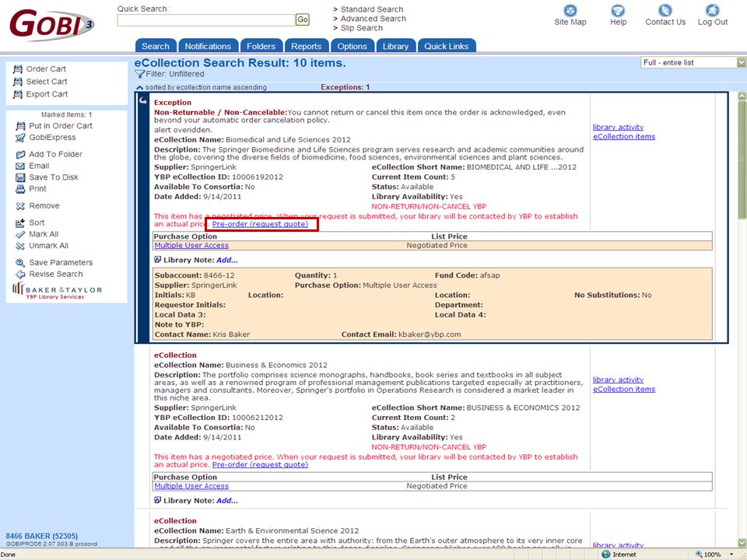Image resolution: width=747 pixels, height=560 pixels.
Task: Click the Email envelope icon
Action: click(20, 166)
